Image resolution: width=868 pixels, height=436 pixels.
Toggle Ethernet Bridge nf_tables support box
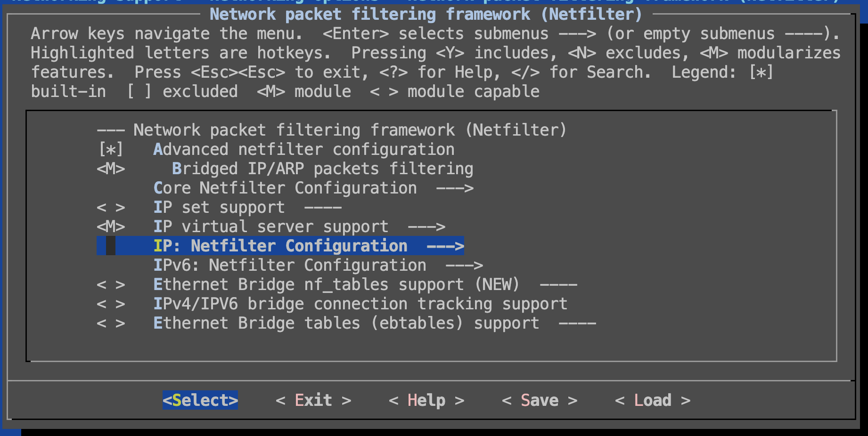click(x=111, y=285)
